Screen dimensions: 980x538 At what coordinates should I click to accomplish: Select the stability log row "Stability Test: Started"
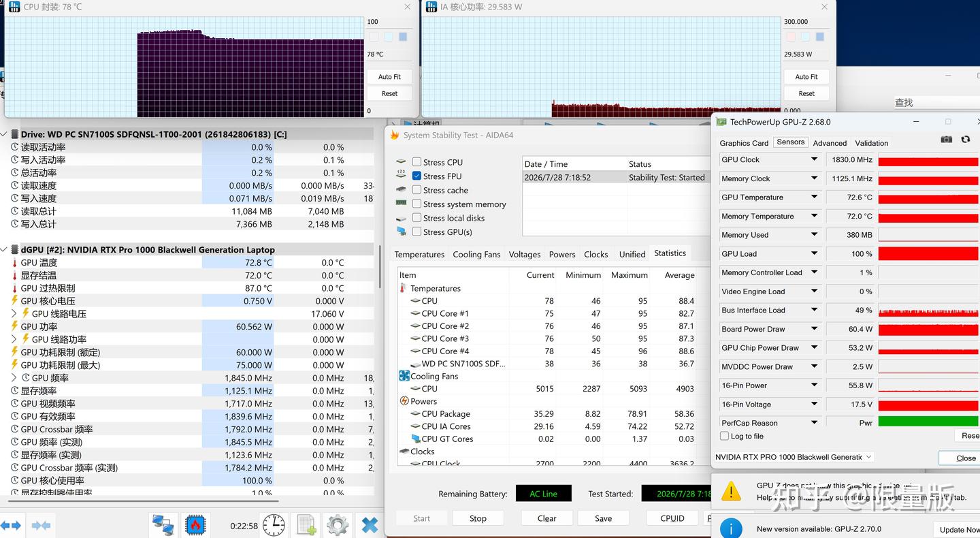pos(615,177)
